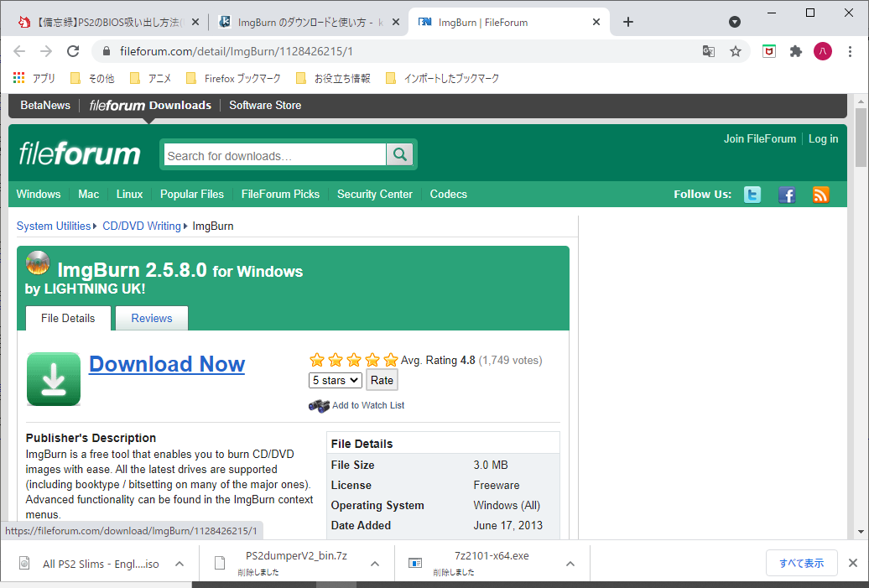Expand options for 7z2101-x64.exe download

tap(570, 564)
